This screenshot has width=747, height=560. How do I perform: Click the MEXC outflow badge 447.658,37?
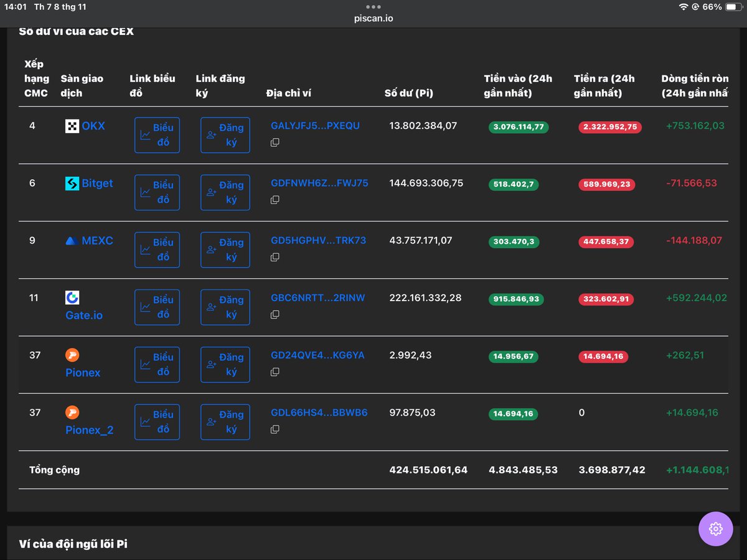[x=606, y=241]
